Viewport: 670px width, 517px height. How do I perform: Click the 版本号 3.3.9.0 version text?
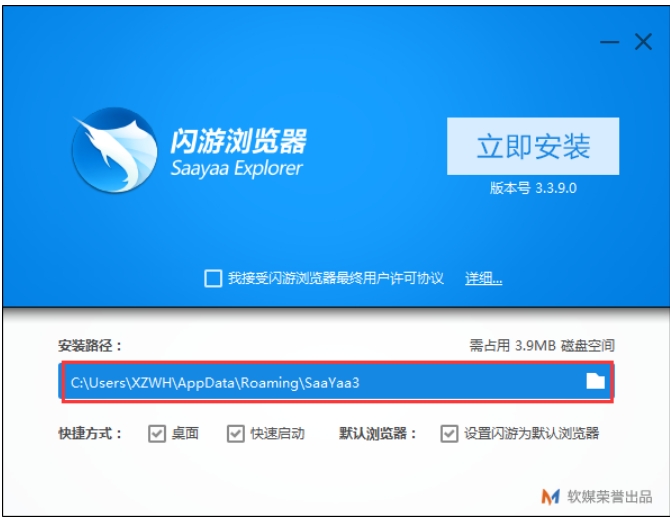click(533, 188)
